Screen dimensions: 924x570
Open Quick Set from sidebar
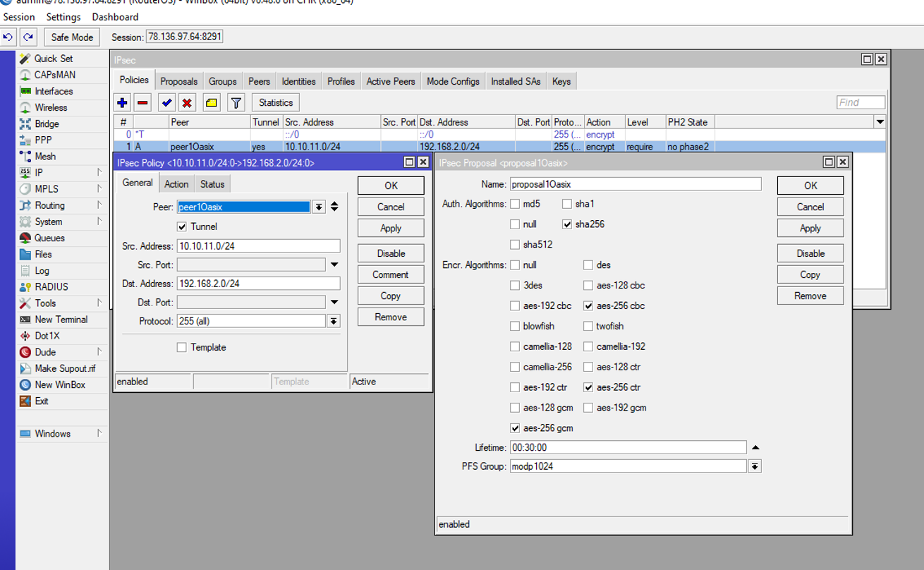click(54, 59)
